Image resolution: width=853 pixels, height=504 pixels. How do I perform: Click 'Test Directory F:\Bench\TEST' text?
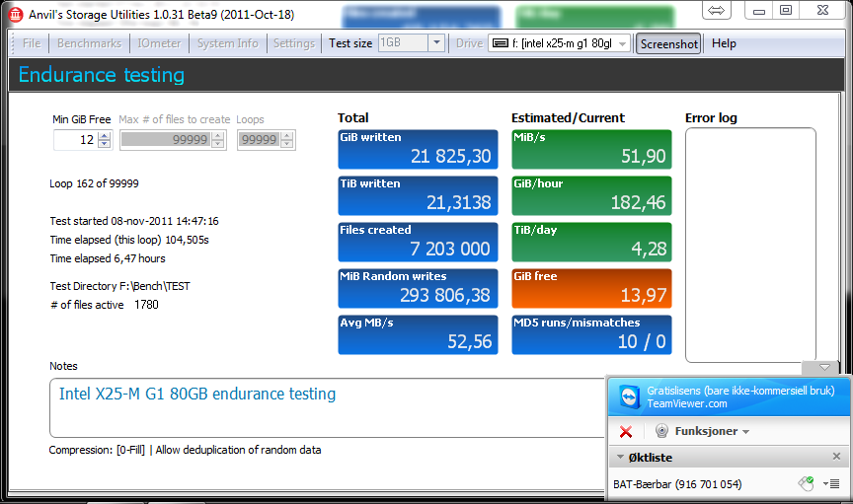click(x=119, y=286)
